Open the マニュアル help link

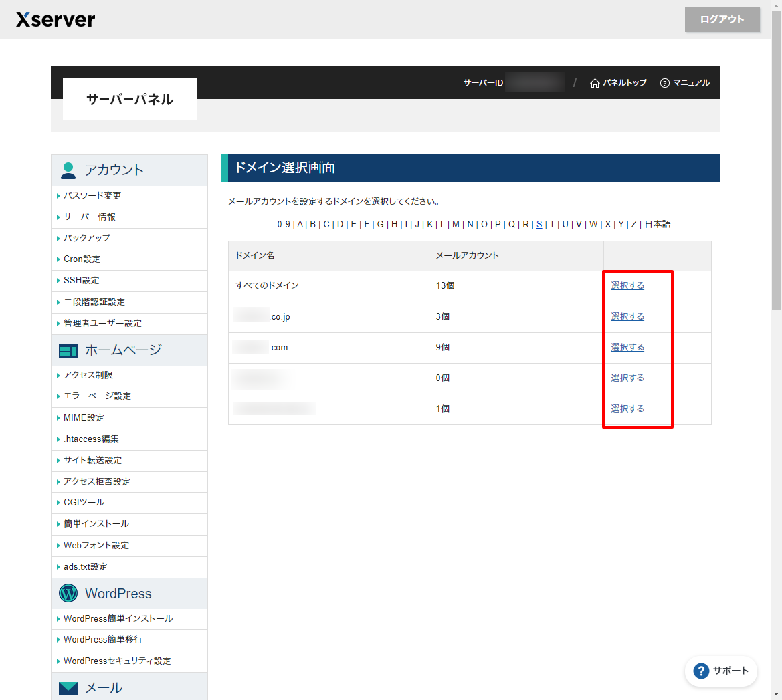pos(685,83)
